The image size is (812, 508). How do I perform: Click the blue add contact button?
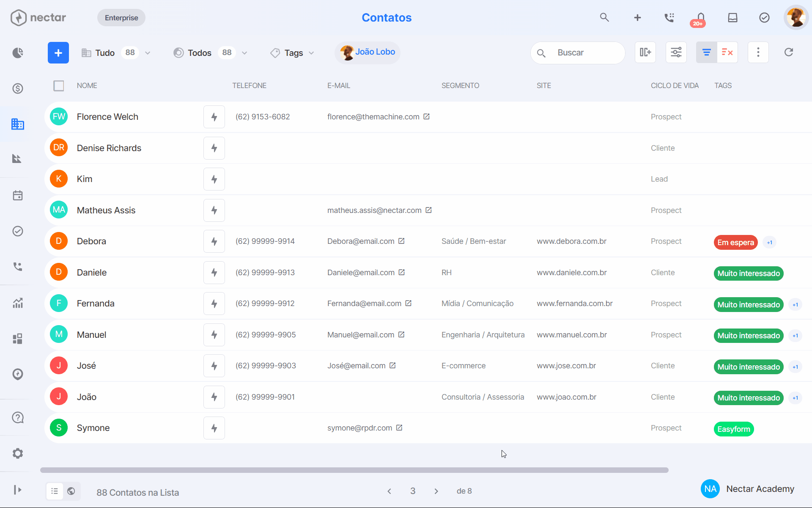tap(58, 53)
